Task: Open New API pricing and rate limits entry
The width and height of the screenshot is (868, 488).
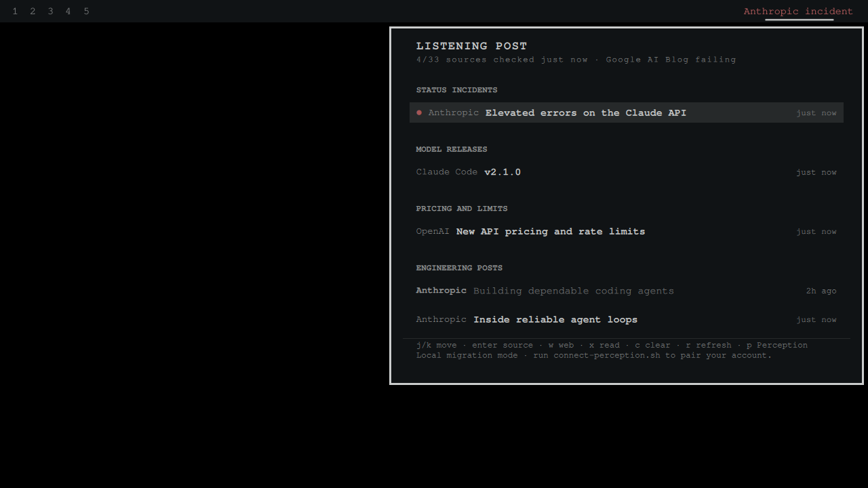Action: [x=627, y=231]
